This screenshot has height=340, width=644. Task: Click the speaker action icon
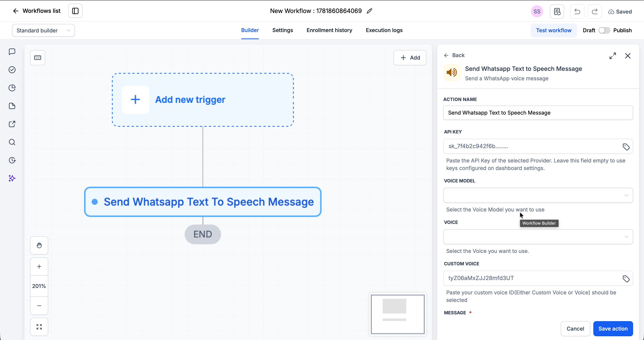click(x=452, y=73)
